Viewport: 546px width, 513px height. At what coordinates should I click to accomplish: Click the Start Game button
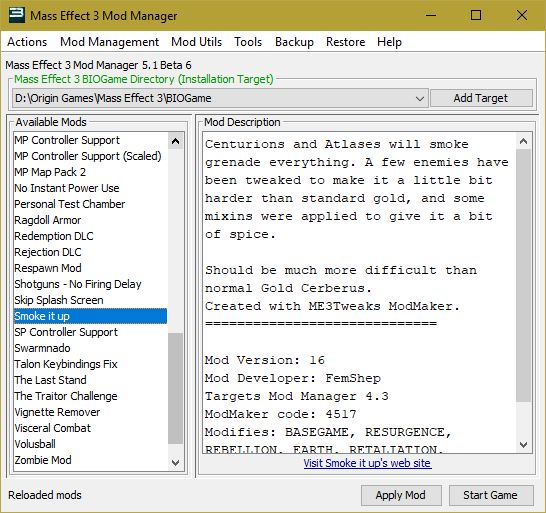(x=491, y=495)
